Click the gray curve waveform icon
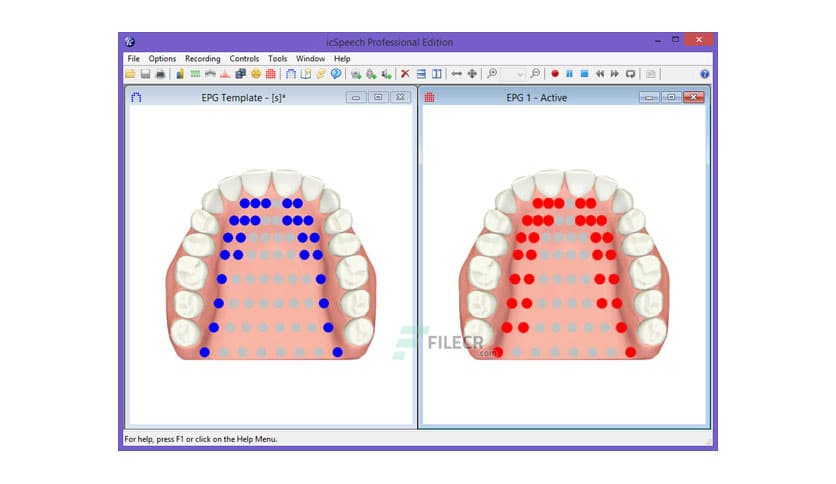The width and height of the screenshot is (836, 484). [210, 74]
